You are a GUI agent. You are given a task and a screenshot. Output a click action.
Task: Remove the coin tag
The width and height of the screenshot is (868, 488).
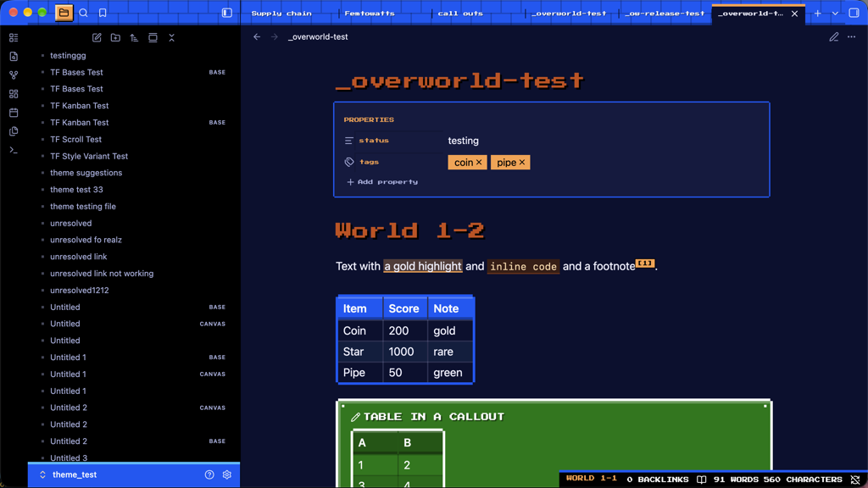tap(479, 162)
